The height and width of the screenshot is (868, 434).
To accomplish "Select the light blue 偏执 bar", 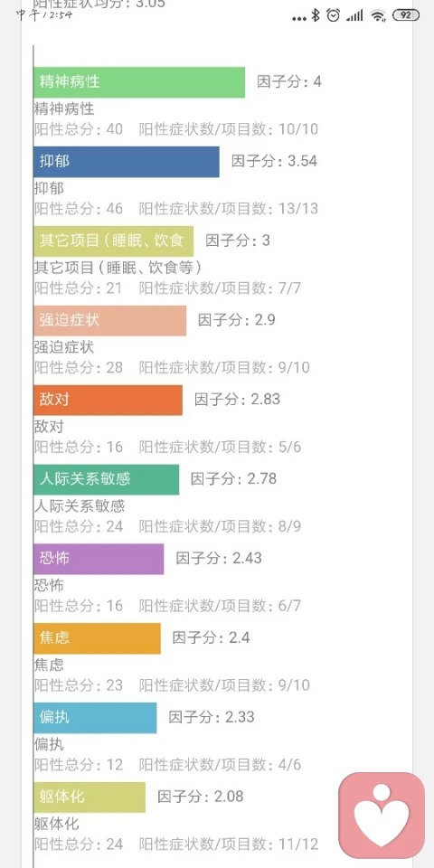I will click(x=95, y=718).
